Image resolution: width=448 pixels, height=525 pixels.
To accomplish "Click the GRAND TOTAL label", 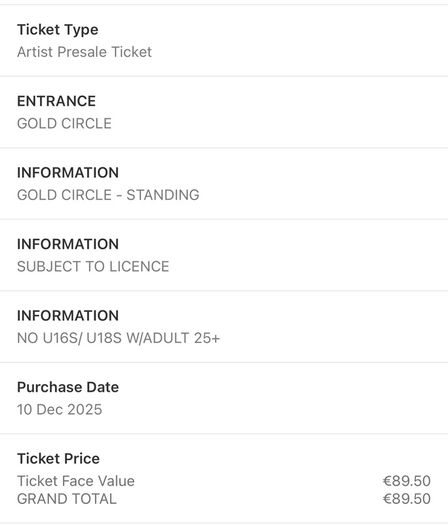I will [67, 499].
